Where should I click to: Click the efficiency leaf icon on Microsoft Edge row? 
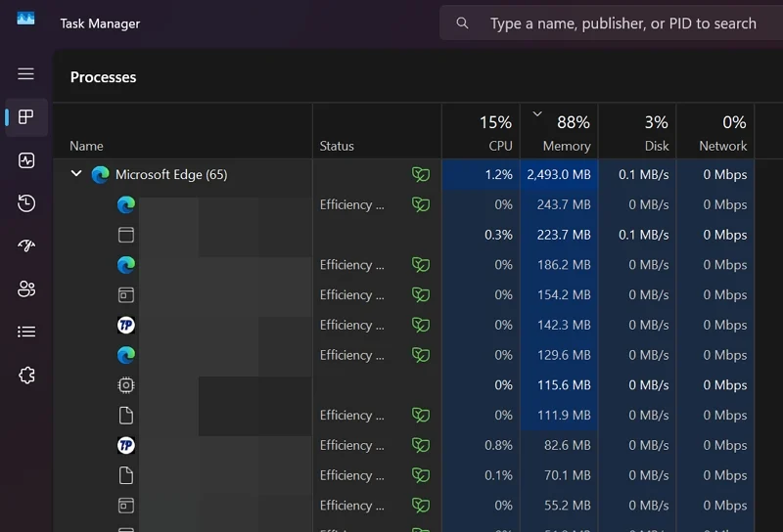coord(421,175)
